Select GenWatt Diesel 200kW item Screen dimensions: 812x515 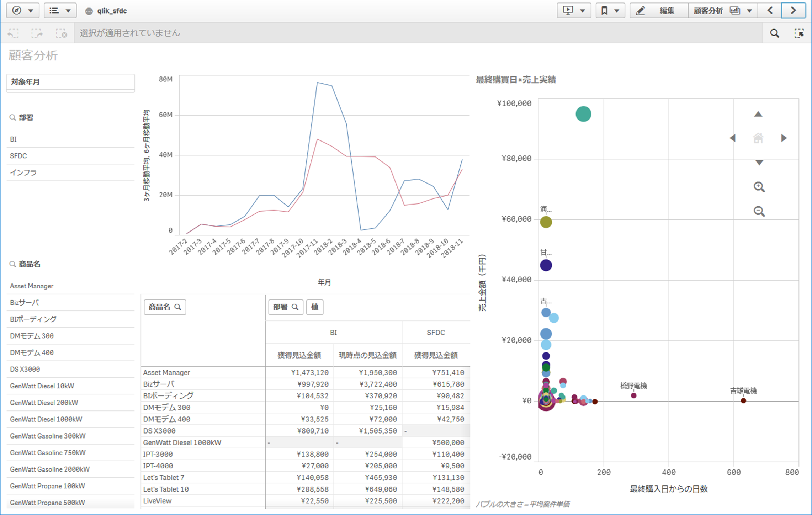point(70,403)
